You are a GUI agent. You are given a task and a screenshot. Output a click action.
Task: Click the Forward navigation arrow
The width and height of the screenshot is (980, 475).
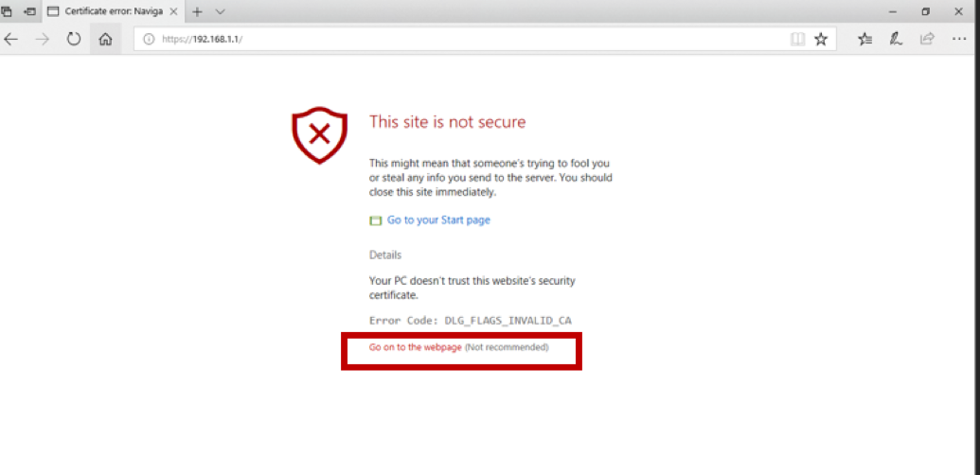pos(43,40)
